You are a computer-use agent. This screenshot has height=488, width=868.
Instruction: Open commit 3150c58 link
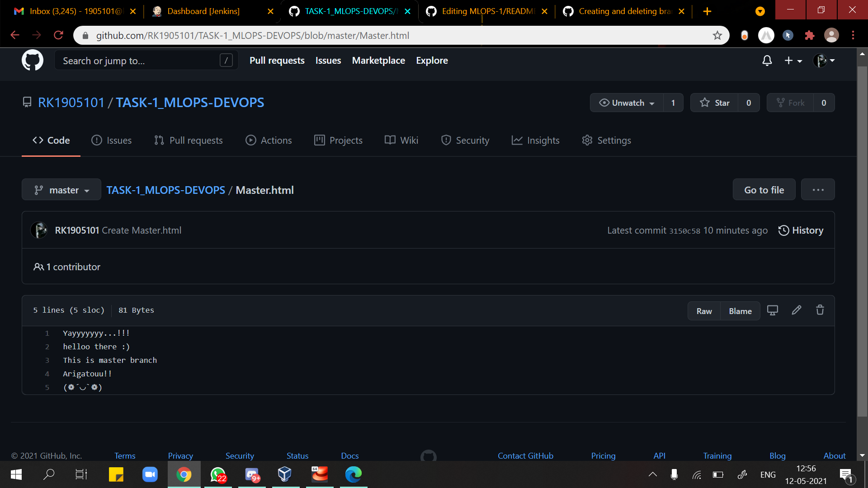pos(684,231)
